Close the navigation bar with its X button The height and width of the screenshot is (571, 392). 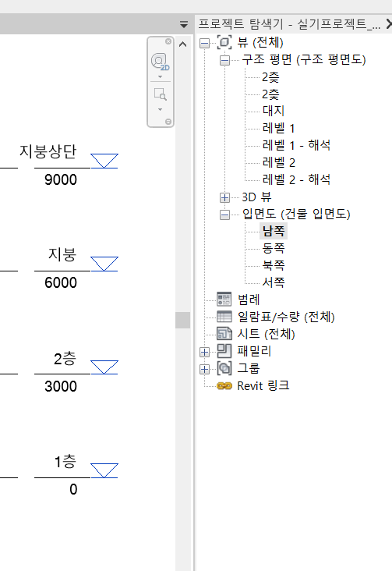[168, 41]
